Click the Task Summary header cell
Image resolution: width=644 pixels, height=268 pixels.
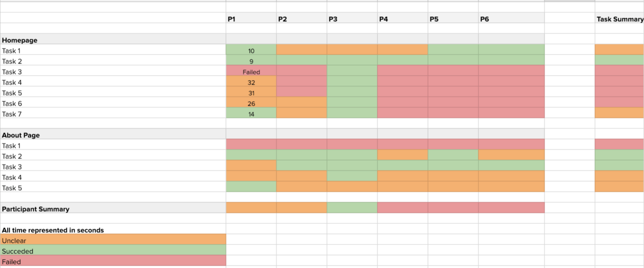619,19
